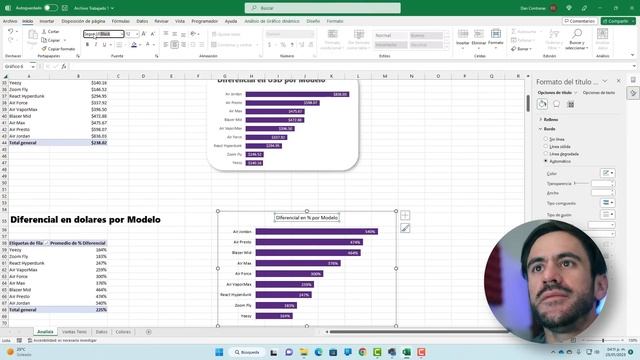Open Fill and Line pane icon
The width and height of the screenshot is (640, 360).
(x=542, y=104)
